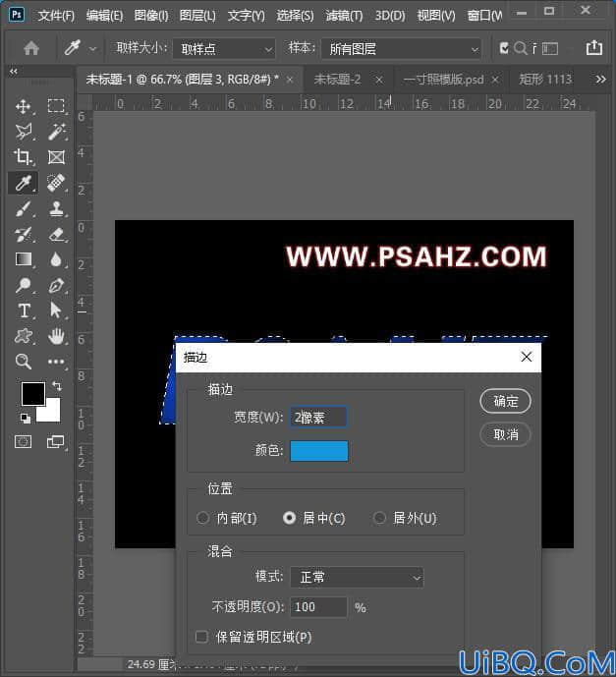Select the Gradient tool
Screen dimensions: 616x677
(23, 259)
